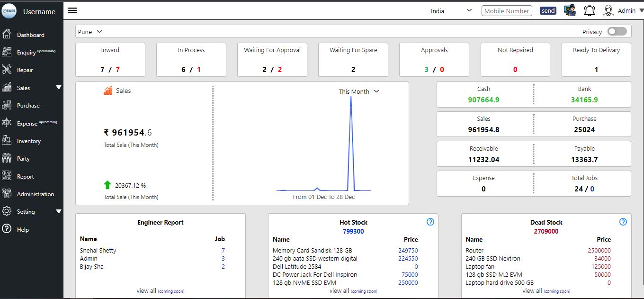This screenshot has width=644, height=299.
Task: Open the Administration section
Action: tap(36, 194)
